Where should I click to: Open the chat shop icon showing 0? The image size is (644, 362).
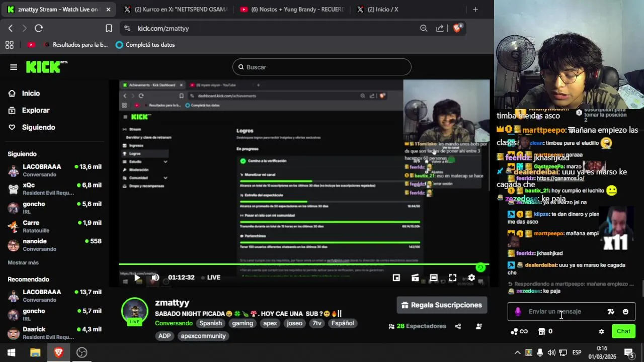545,331
